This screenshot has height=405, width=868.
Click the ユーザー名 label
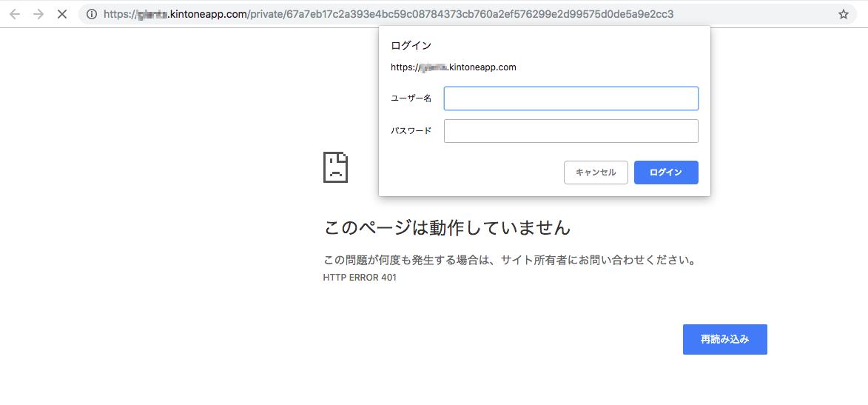click(411, 98)
